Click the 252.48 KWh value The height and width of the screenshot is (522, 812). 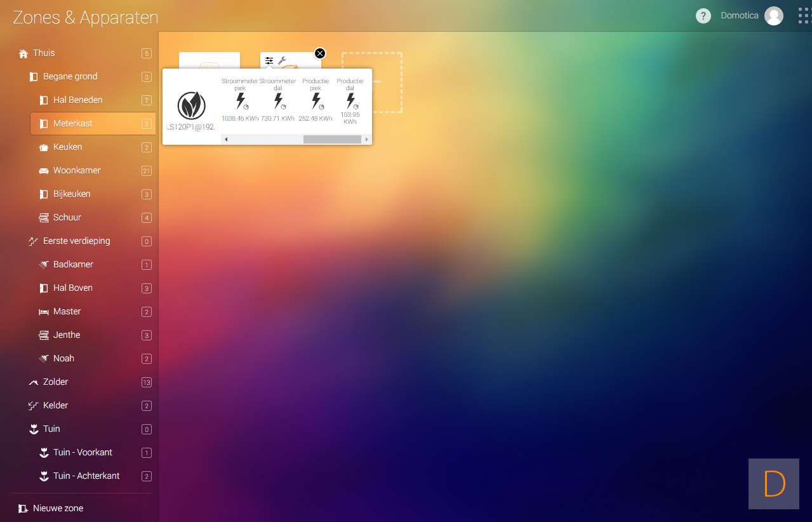tap(316, 119)
